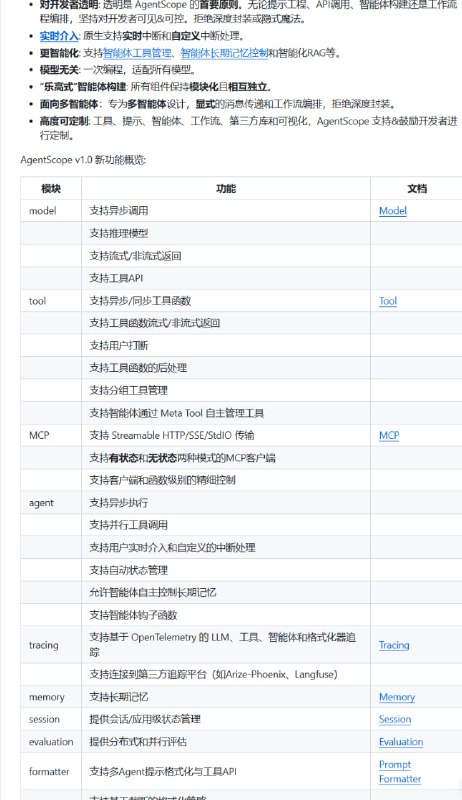
Task: Click the 模块 column header
Action: (x=51, y=188)
